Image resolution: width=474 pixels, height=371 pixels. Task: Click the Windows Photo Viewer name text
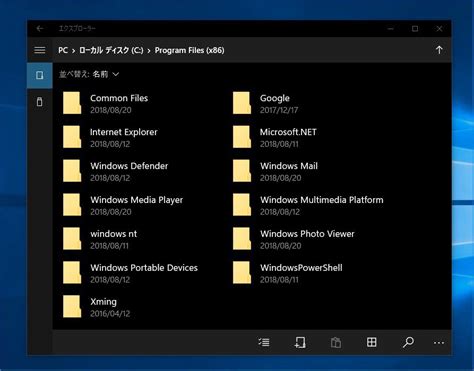(307, 234)
